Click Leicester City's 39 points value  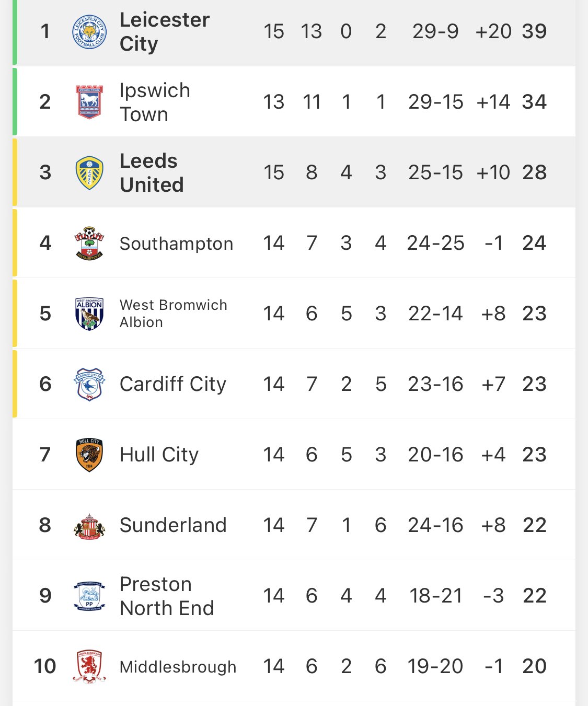pos(534,31)
